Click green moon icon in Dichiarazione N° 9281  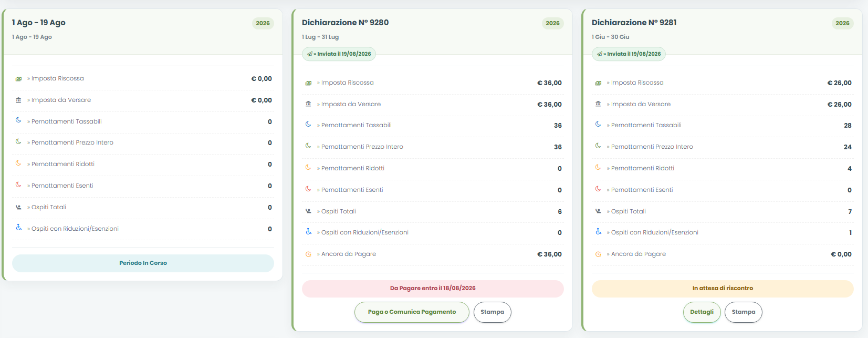[598, 146]
